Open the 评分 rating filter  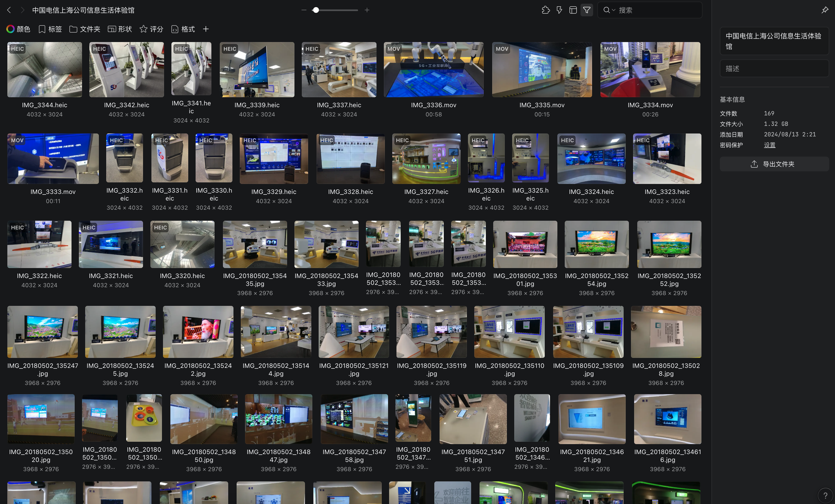(151, 29)
